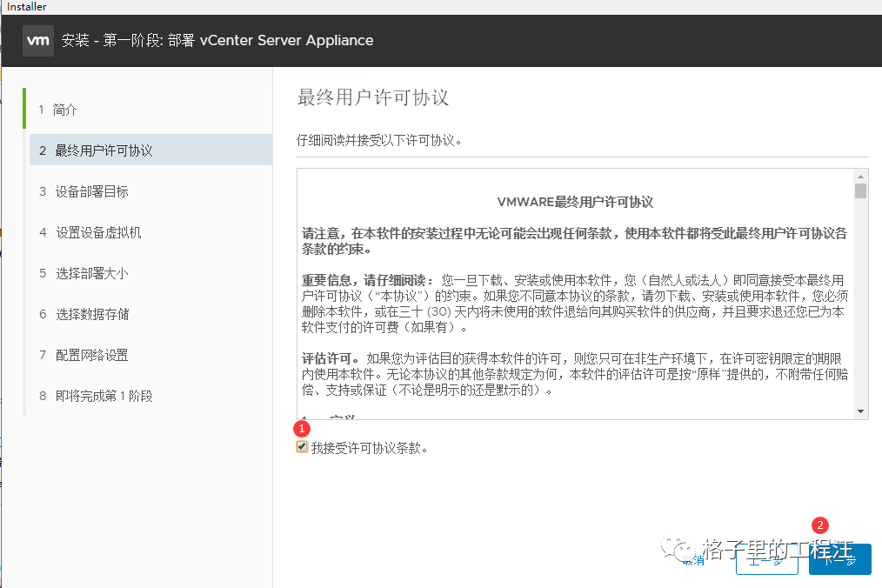Click the header title 安装 - 第一阶段
882x588 pixels.
point(217,41)
